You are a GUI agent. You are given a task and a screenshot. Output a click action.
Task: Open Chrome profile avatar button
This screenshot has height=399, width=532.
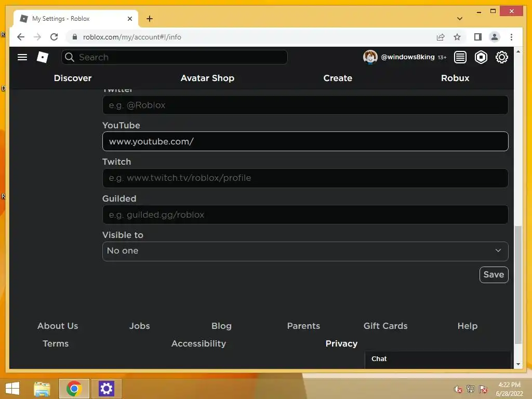pos(495,37)
